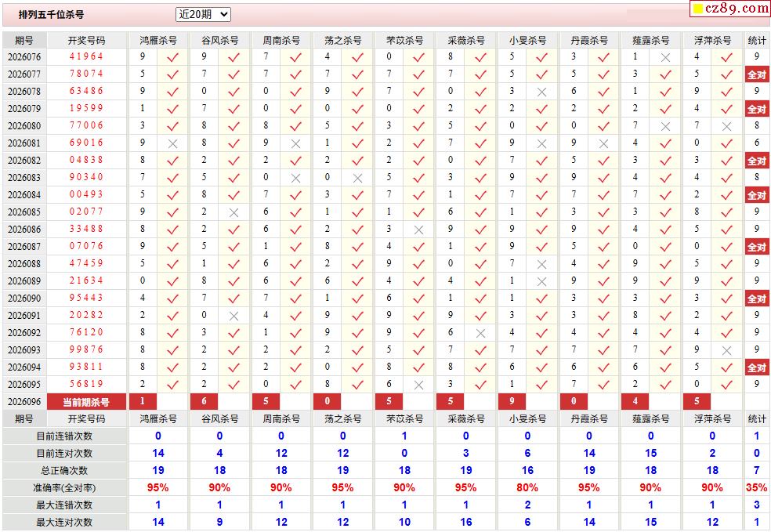771x532 pixels.
Task: Click the 全对 badge in row 2026094
Action: coord(756,367)
